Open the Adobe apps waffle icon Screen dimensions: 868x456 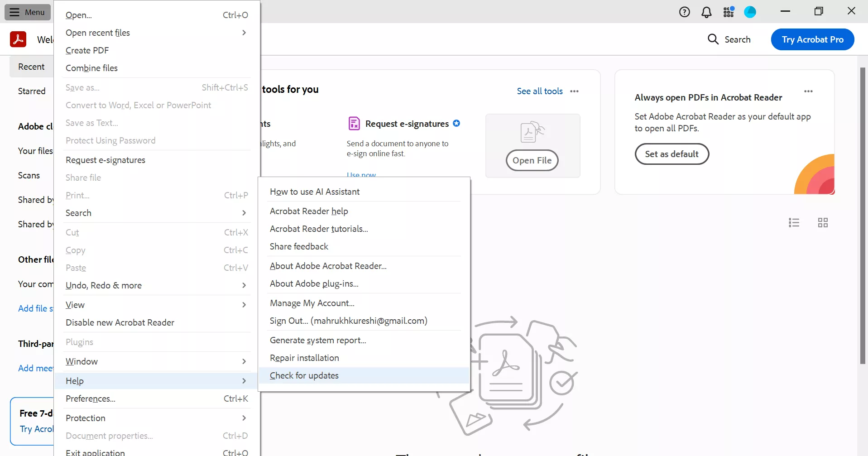tap(729, 12)
